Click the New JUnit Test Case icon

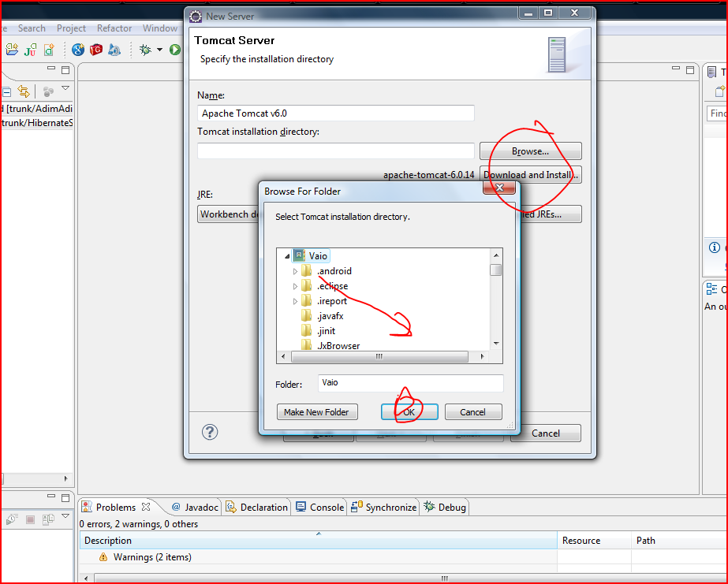pyautogui.click(x=31, y=49)
